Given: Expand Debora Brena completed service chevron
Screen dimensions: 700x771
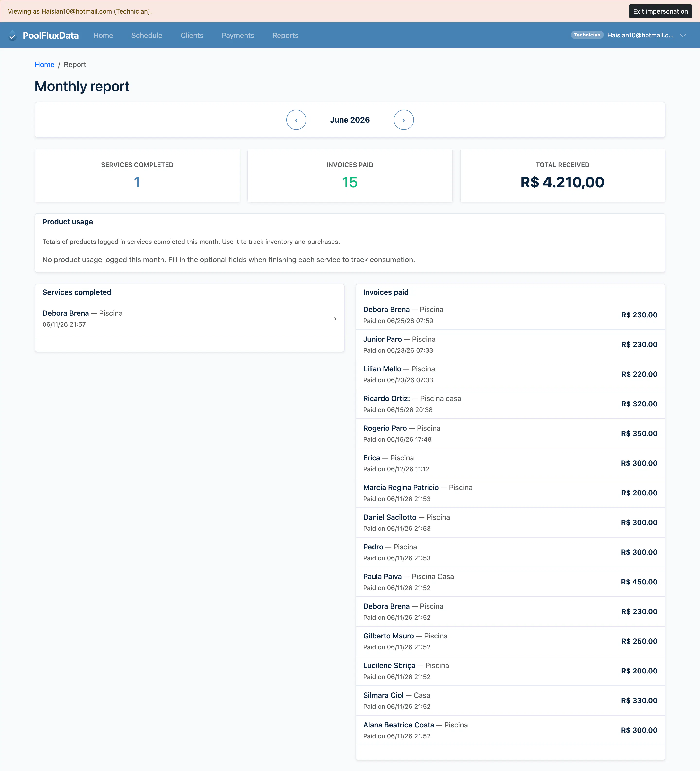Looking at the screenshot, I should click(x=335, y=319).
